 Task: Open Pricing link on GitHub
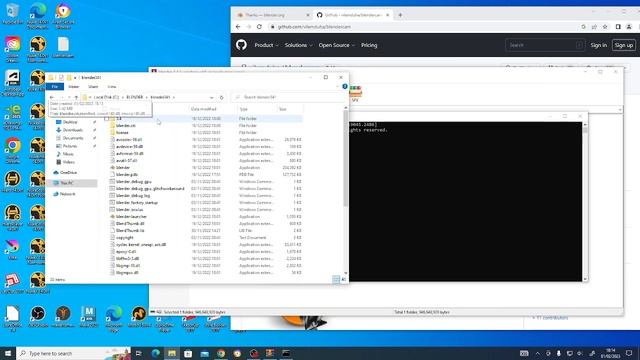click(369, 45)
